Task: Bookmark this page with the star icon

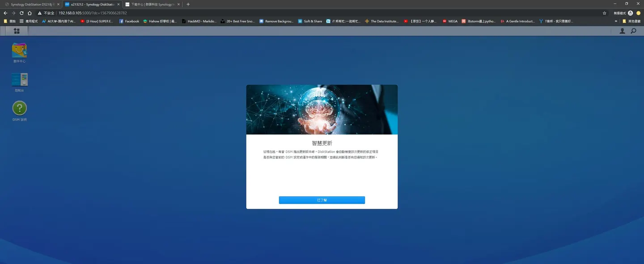Action: (x=605, y=13)
